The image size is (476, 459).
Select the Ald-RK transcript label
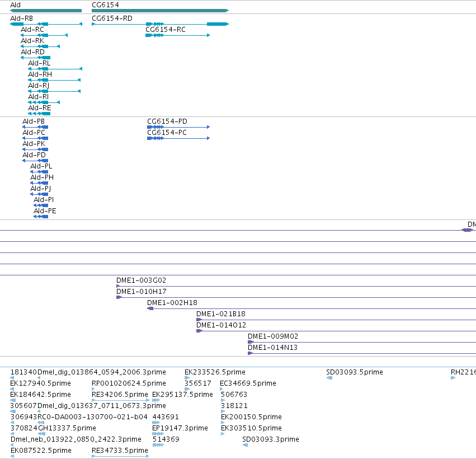[x=32, y=41]
